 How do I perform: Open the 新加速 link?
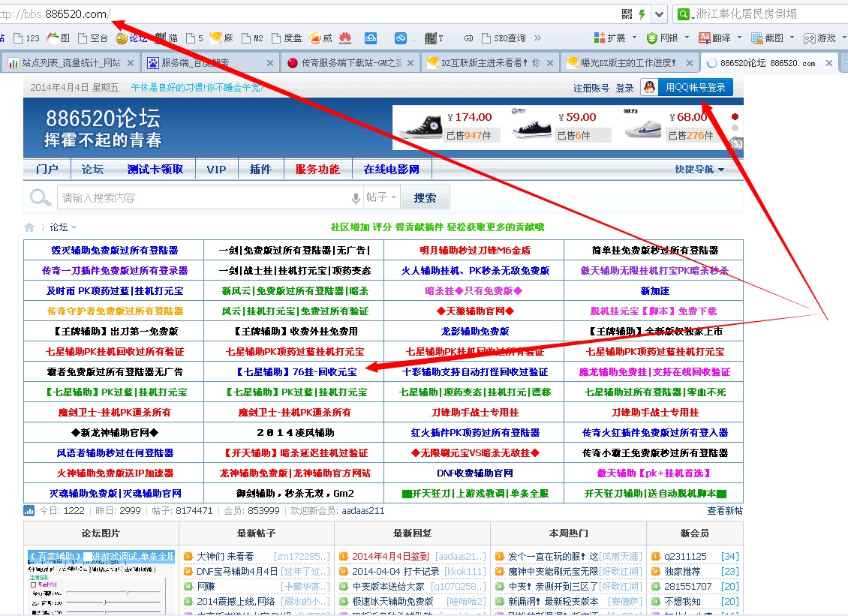655,291
